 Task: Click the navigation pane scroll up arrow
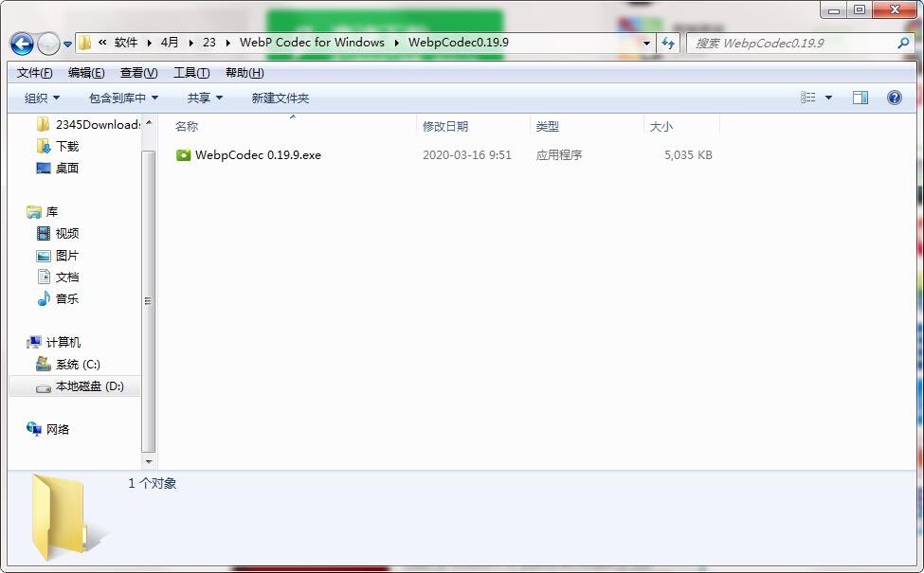(149, 122)
